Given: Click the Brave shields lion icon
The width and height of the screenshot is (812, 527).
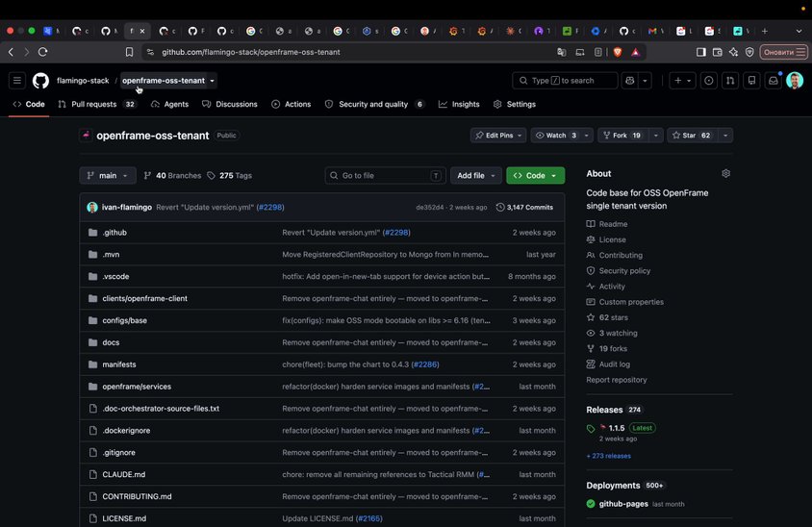Looking at the screenshot, I should click(x=618, y=52).
